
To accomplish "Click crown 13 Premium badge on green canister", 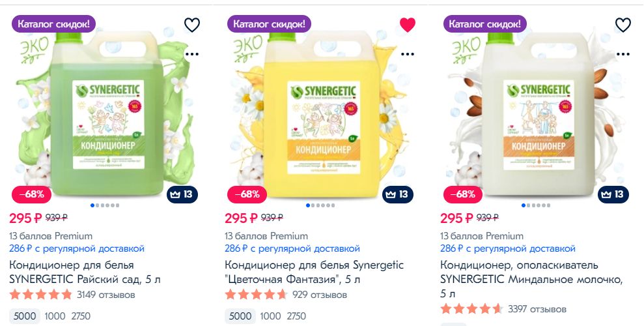I will pyautogui.click(x=182, y=194).
